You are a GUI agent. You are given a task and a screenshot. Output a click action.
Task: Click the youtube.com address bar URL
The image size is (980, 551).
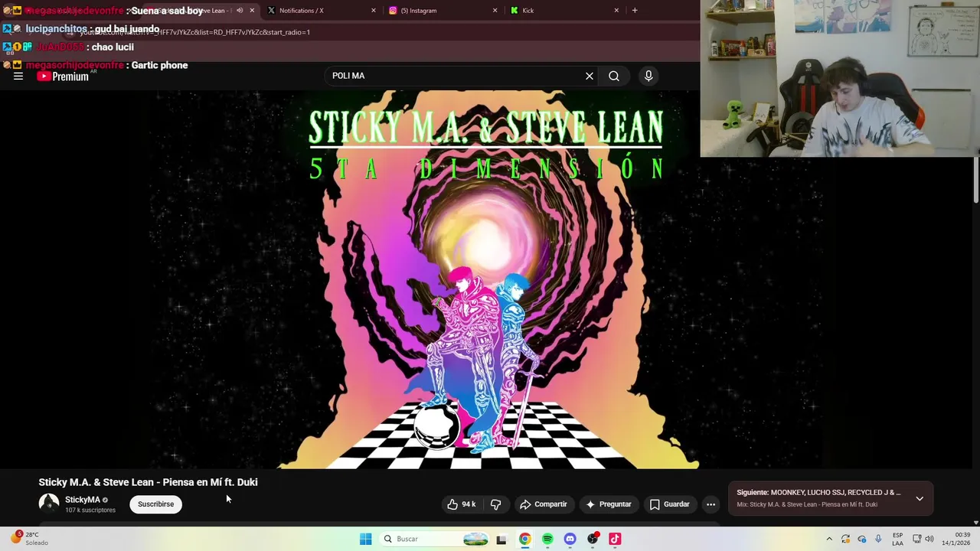(x=195, y=32)
